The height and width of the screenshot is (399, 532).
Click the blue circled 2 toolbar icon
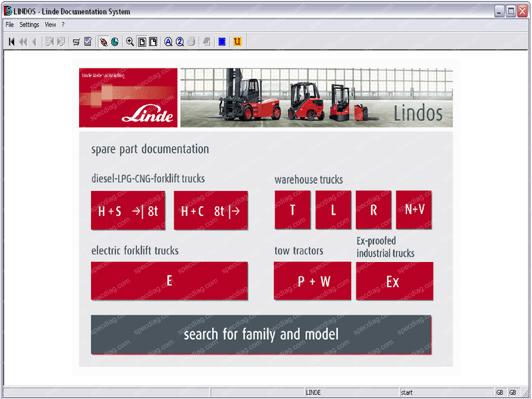pyautogui.click(x=180, y=42)
